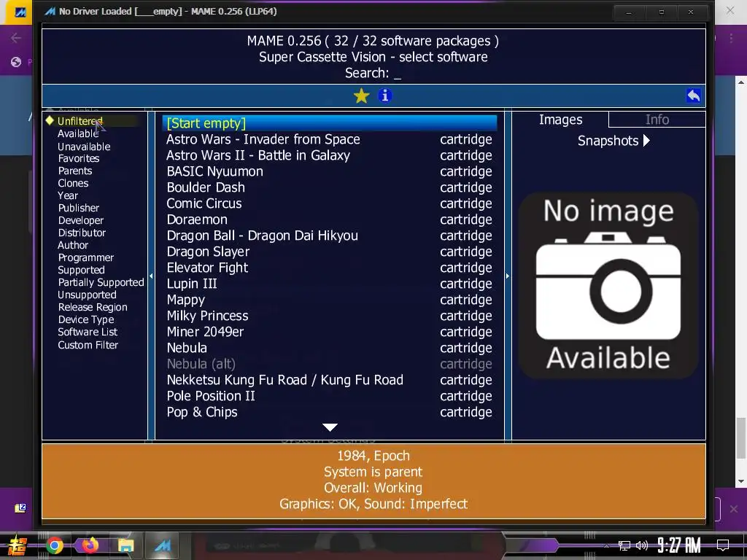Select the Unfiltered filter
This screenshot has width=747, height=560.
point(80,121)
